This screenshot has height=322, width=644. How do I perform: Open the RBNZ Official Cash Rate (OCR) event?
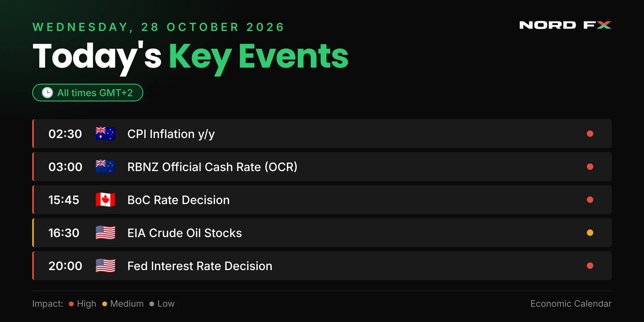pos(322,167)
